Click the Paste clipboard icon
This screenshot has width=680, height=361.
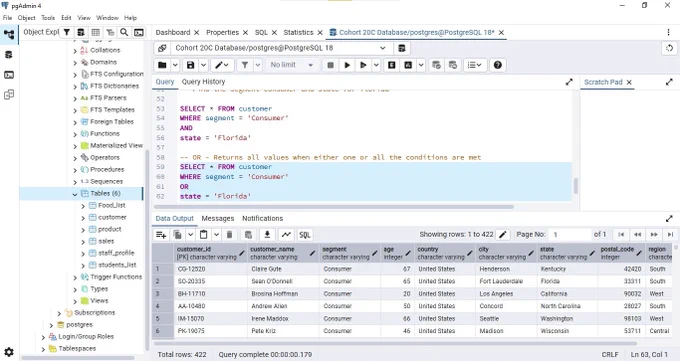coord(203,235)
